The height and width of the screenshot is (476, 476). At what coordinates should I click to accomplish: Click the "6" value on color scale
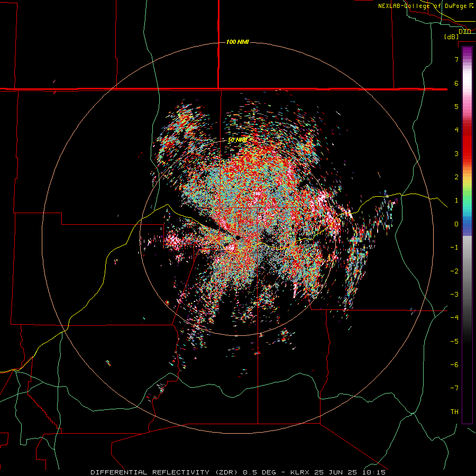[x=456, y=83]
